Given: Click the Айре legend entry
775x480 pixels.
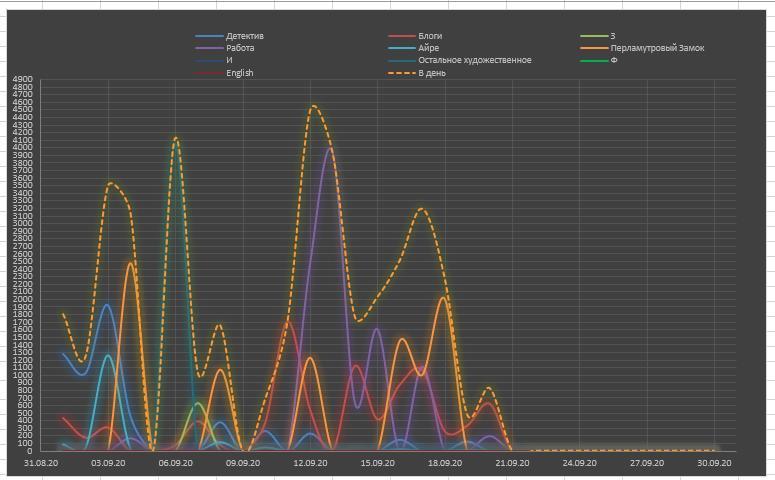Looking at the screenshot, I should 428,49.
